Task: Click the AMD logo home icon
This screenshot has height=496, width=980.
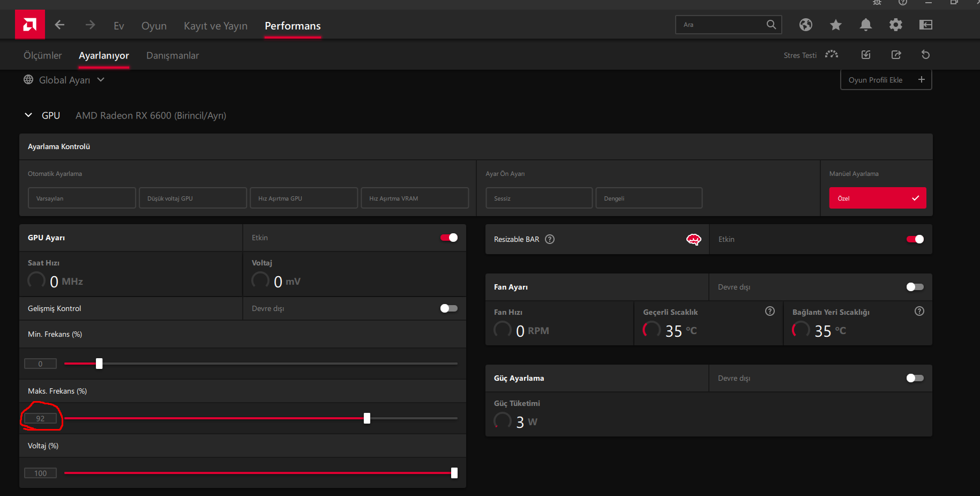Action: coord(30,24)
